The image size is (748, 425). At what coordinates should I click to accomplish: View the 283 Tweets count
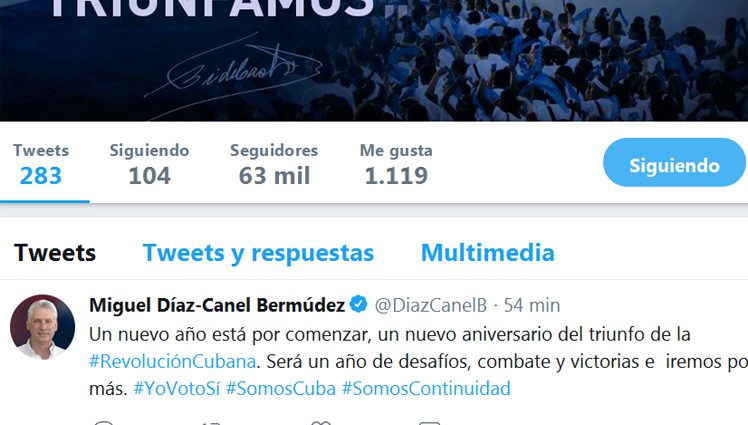point(41,165)
